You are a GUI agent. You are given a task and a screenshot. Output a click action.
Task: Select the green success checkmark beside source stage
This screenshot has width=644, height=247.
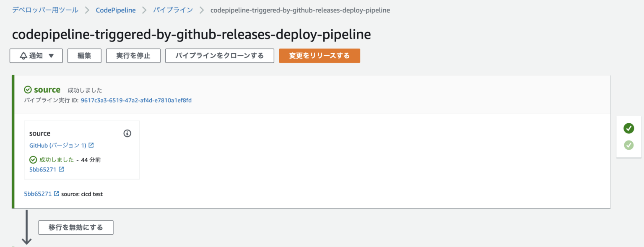[28, 89]
